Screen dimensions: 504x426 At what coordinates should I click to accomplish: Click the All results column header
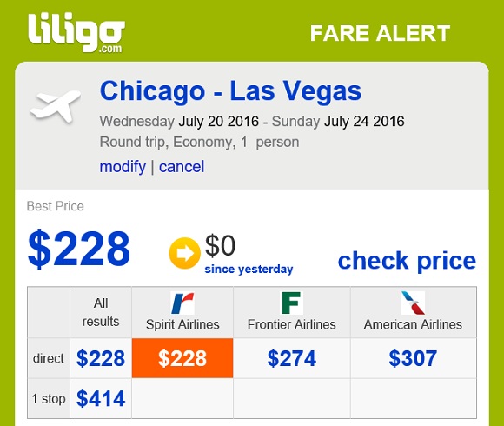(101, 312)
